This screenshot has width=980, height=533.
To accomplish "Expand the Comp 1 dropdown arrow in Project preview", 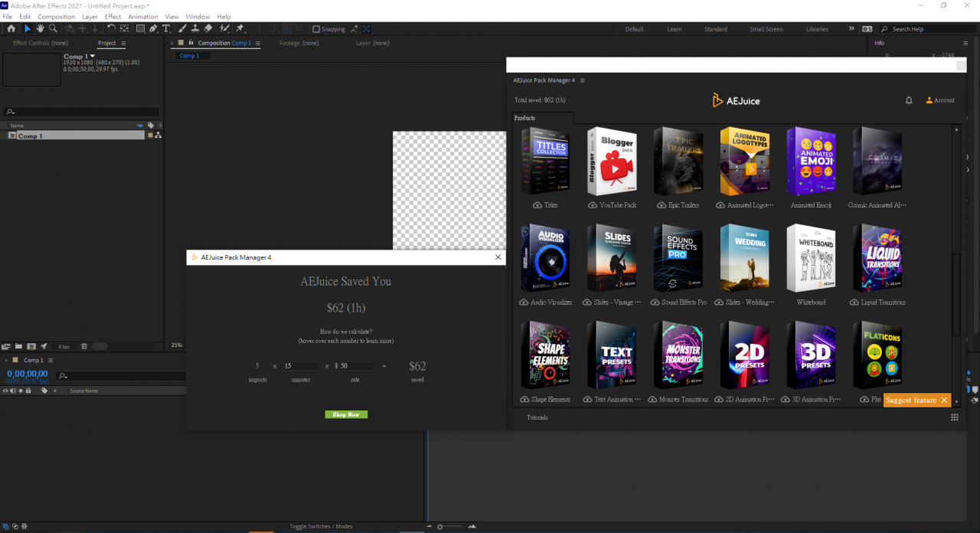I will 93,56.
